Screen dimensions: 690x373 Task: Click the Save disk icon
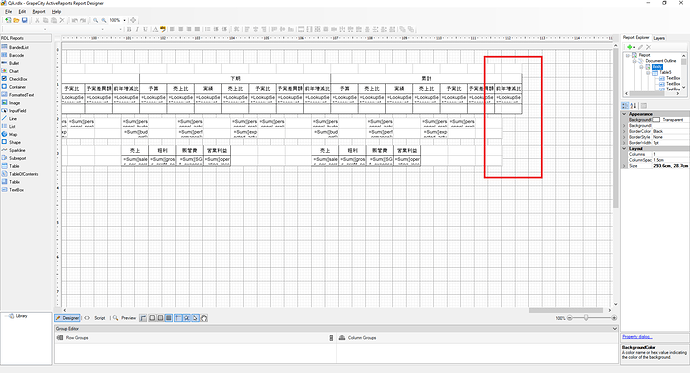25,20
